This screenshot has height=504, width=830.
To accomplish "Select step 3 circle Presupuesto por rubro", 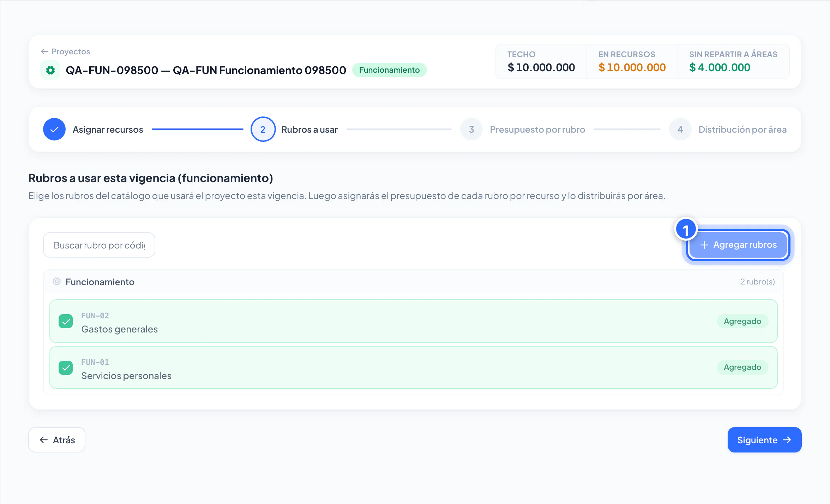I will click(x=471, y=129).
